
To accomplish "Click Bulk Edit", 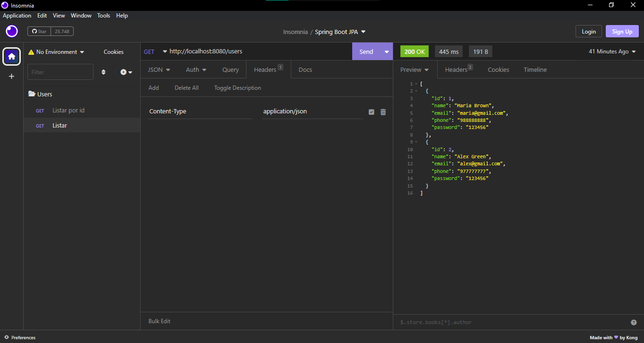I will tap(160, 321).
